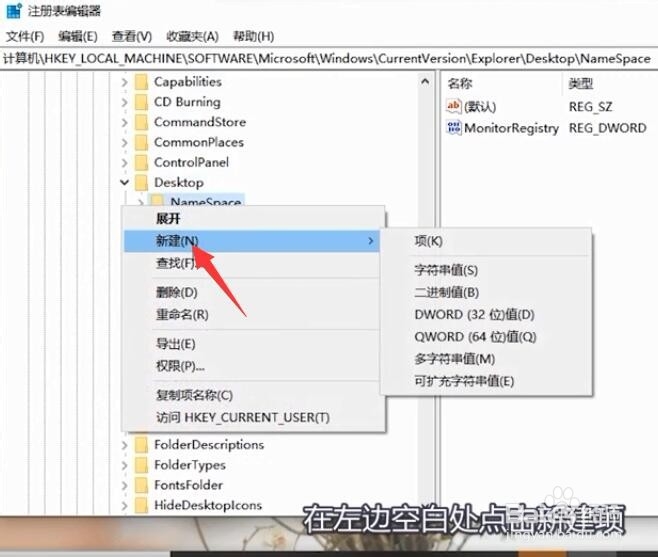The image size is (658, 557).
Task: Create a new 可扩充字符串值(E)
Action: (x=486, y=382)
